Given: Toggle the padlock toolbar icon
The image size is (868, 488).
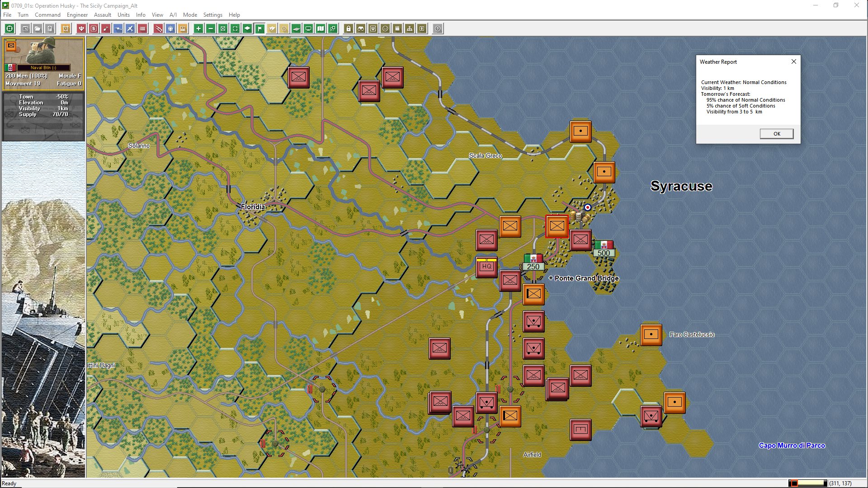Looking at the screenshot, I should click(x=349, y=28).
